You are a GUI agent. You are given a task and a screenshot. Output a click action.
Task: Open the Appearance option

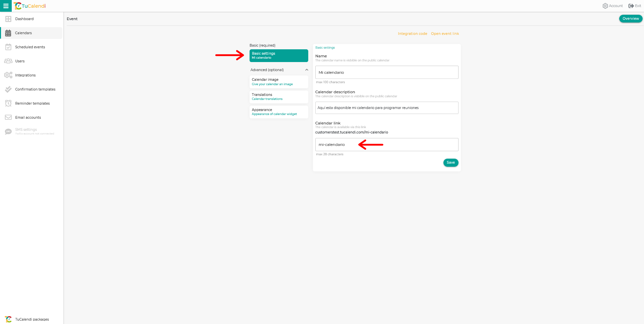[279, 112]
